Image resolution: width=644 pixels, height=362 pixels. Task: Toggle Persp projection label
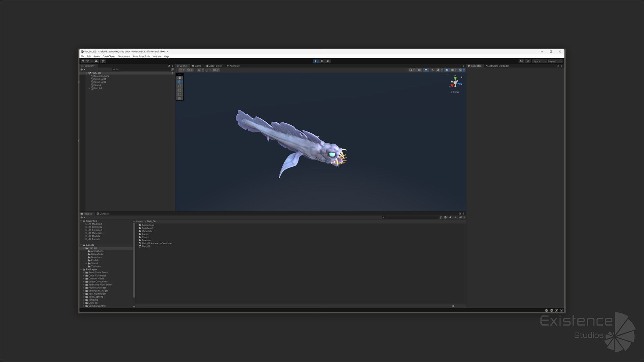point(455,92)
